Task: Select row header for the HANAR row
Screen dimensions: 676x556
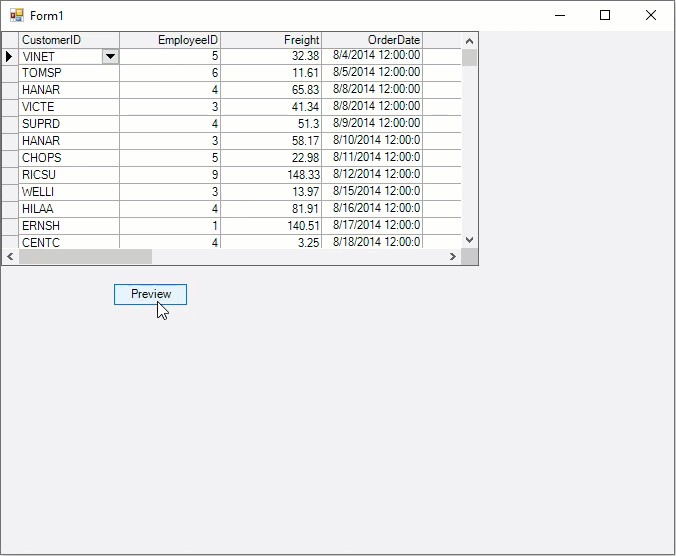Action: tap(9, 90)
